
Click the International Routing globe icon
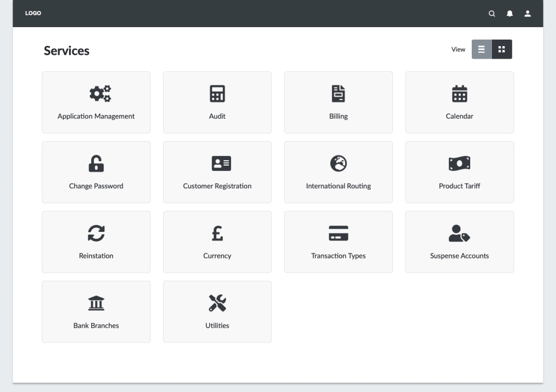tap(339, 163)
